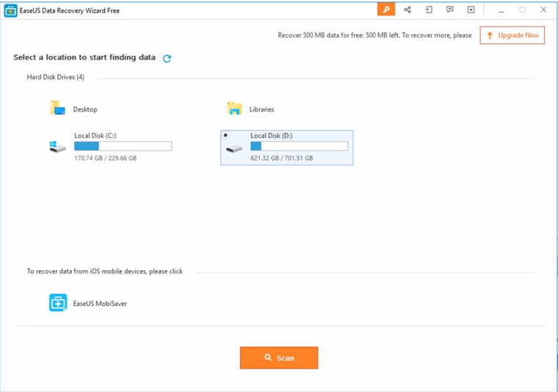
Task: Open EaseUS MobiSaver icon
Action: (x=58, y=302)
